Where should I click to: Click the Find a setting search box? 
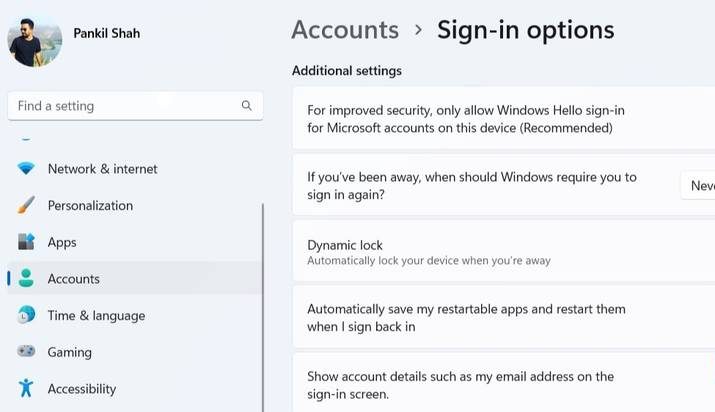(135, 106)
